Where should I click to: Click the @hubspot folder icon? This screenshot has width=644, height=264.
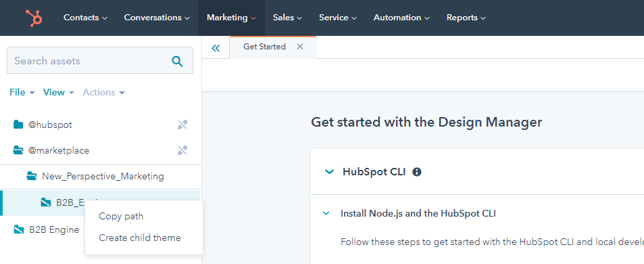(18, 125)
